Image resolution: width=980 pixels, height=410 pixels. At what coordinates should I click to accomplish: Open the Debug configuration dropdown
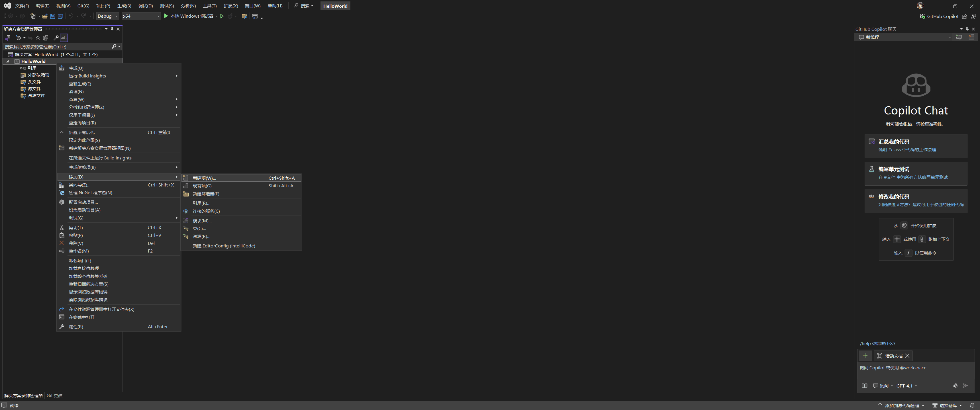click(x=108, y=16)
